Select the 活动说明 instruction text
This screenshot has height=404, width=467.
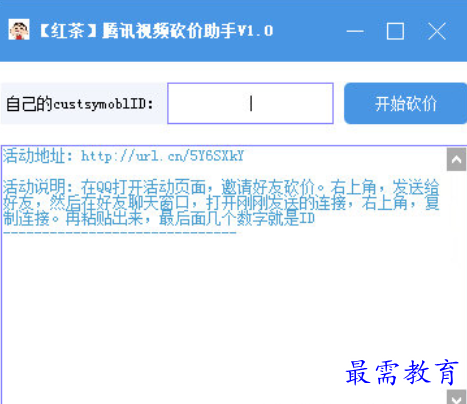(x=221, y=203)
